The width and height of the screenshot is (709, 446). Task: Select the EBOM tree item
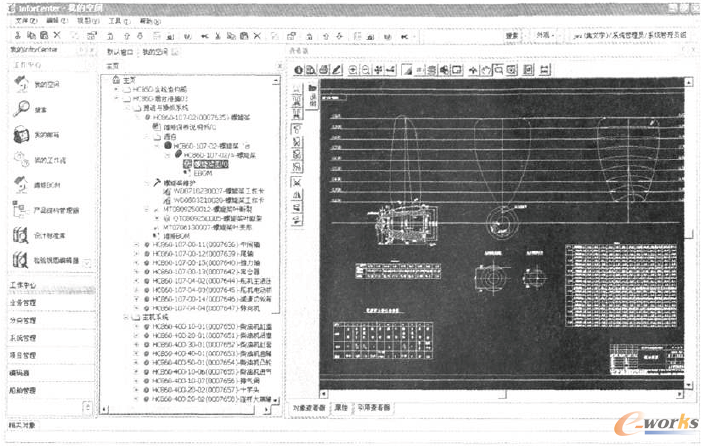(203, 173)
